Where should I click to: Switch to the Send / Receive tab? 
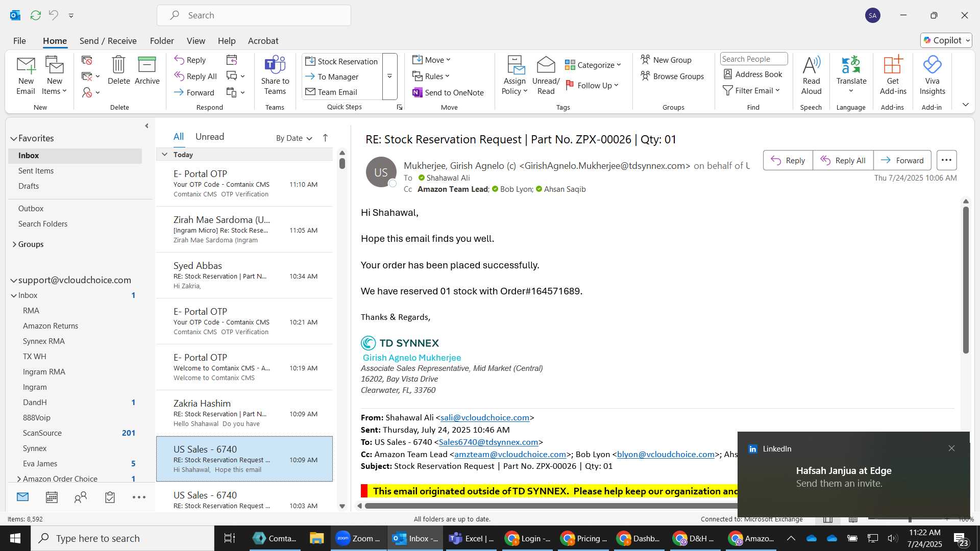108,41
